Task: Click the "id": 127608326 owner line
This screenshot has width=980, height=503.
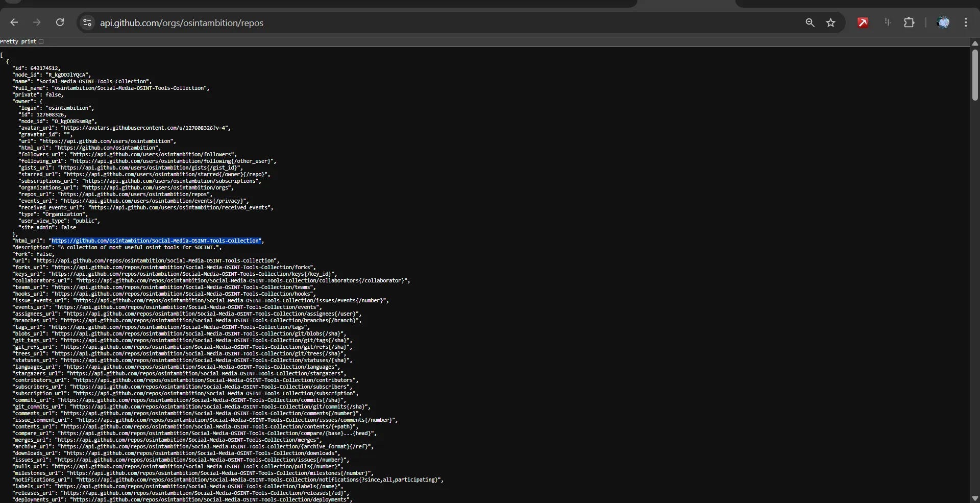Action: tap(42, 114)
